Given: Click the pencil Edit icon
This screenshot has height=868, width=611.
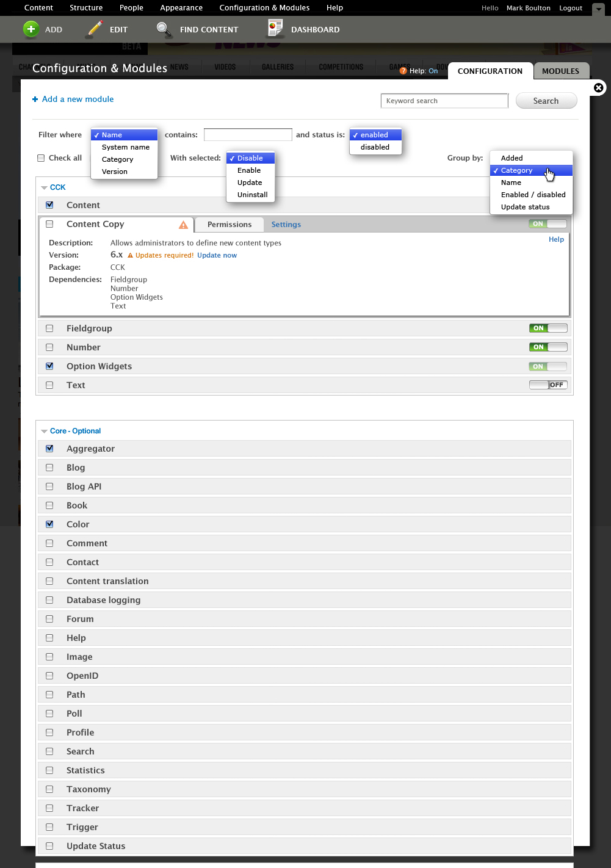Looking at the screenshot, I should 94,29.
